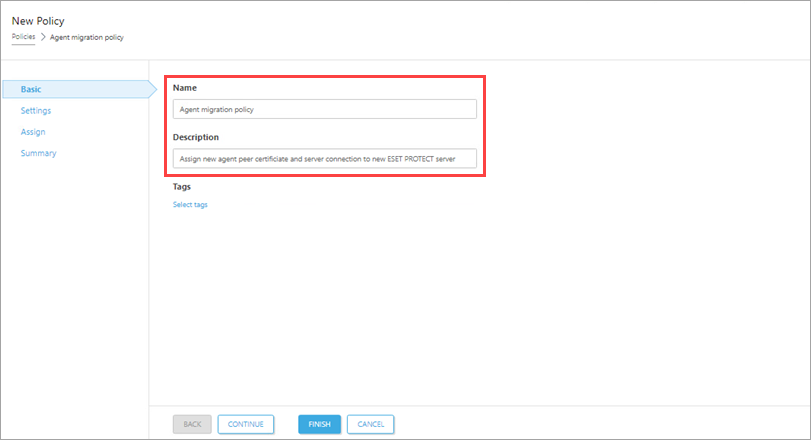The height and width of the screenshot is (440, 811).
Task: Click the Description field label
Action: click(196, 137)
